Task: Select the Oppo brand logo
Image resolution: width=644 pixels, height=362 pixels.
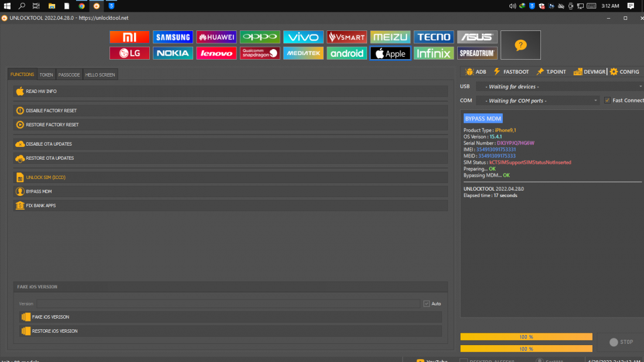Action: pyautogui.click(x=260, y=37)
